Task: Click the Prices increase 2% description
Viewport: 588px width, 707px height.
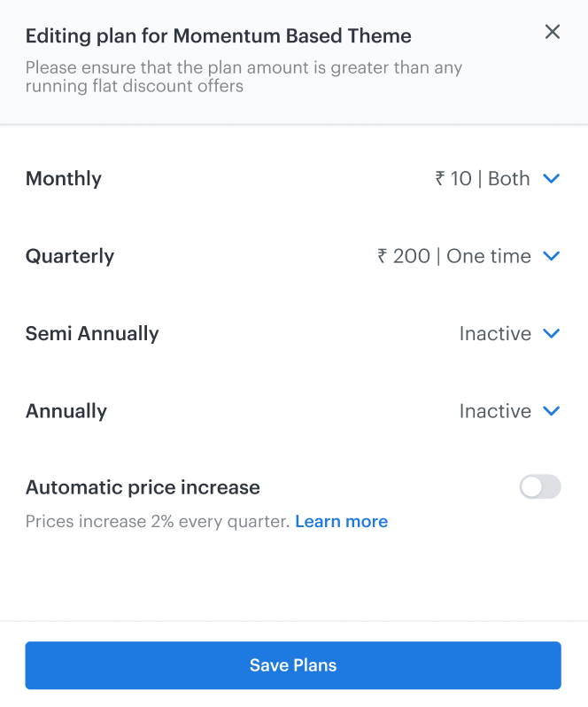Action: [158, 522]
